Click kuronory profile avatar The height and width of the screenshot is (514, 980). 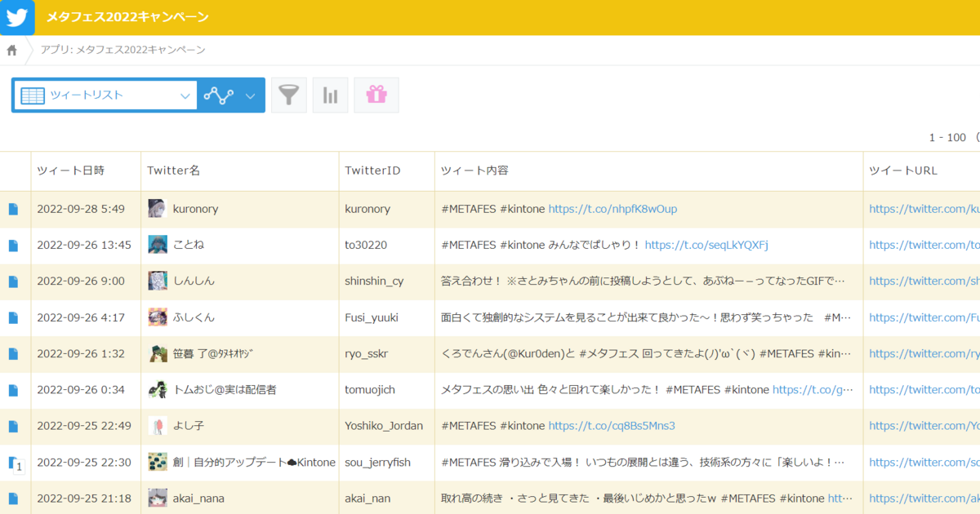(x=158, y=209)
